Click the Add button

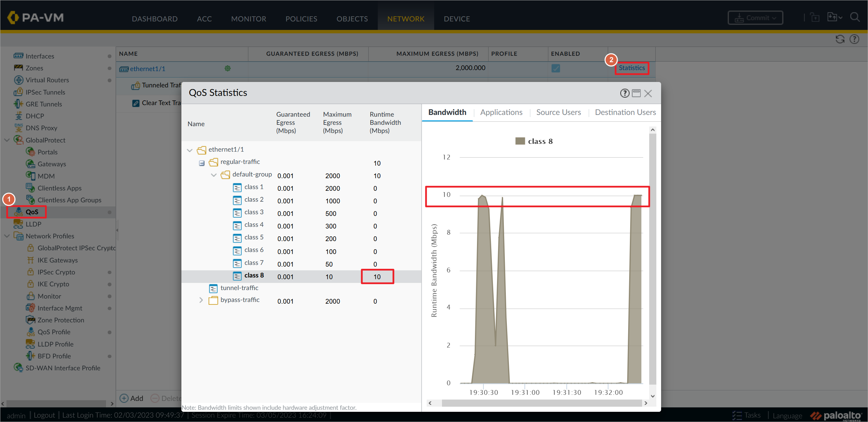point(131,398)
